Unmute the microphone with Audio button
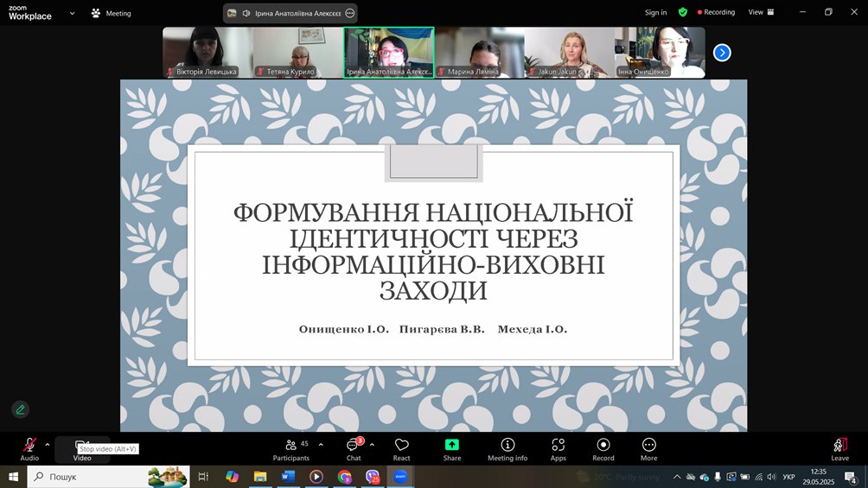 tap(29, 449)
